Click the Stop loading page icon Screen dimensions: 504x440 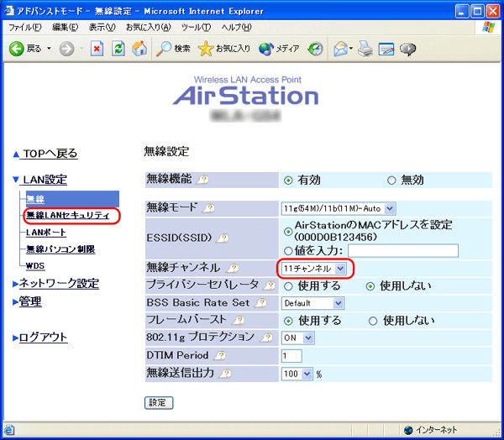97,49
